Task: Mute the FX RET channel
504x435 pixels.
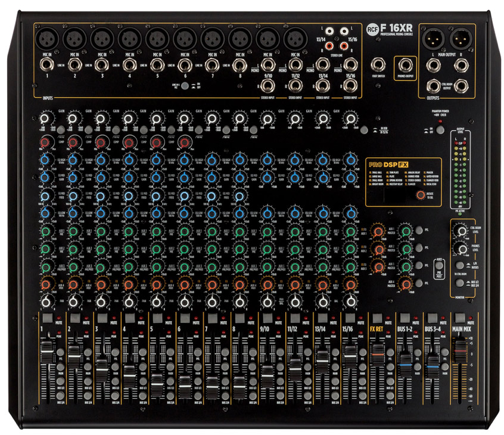Action: pos(377,318)
